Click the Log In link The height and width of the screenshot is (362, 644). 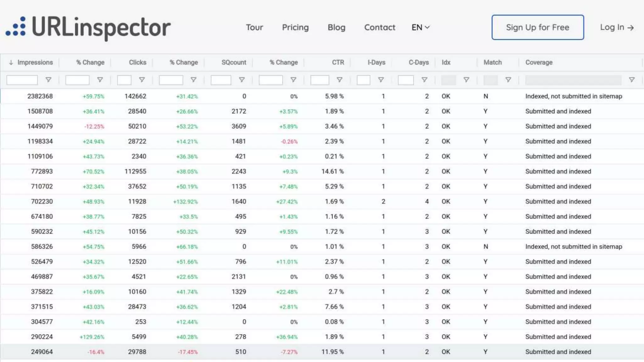click(616, 27)
